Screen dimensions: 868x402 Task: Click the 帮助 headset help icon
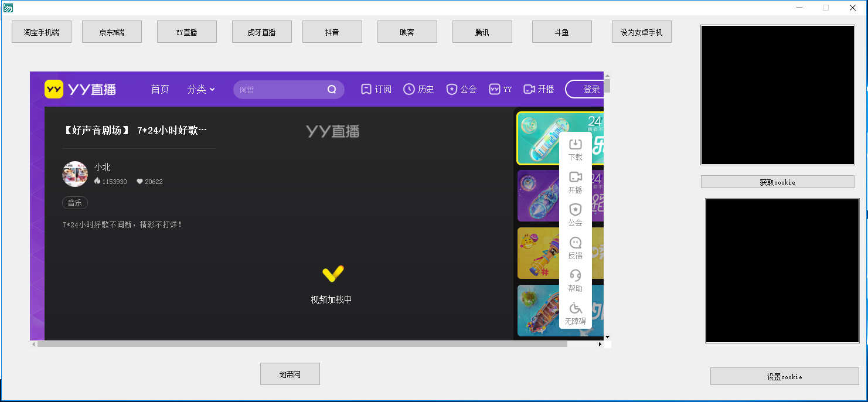575,276
